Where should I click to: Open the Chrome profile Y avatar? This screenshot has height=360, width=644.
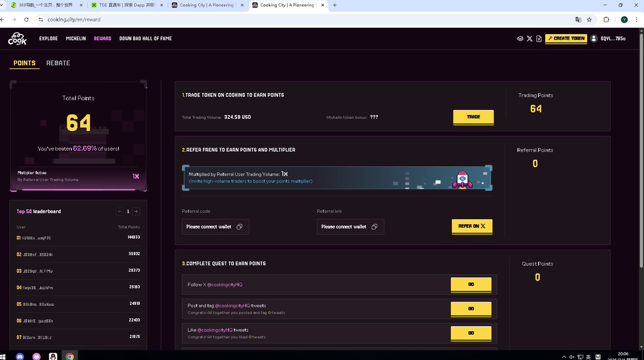click(x=624, y=19)
